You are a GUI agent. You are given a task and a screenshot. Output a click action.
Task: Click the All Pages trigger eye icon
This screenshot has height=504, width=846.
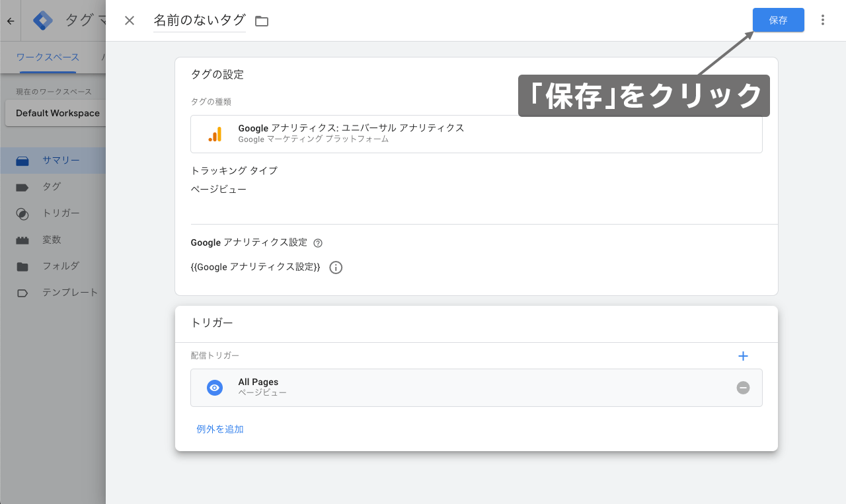[214, 387]
